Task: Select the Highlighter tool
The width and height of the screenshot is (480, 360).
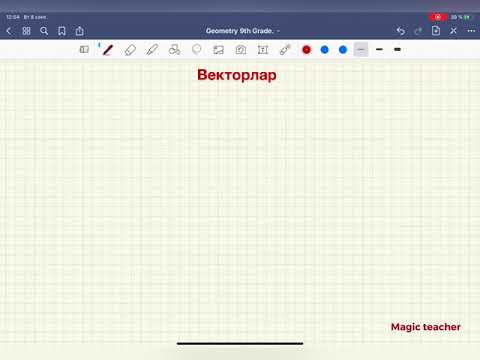Action: tap(152, 50)
